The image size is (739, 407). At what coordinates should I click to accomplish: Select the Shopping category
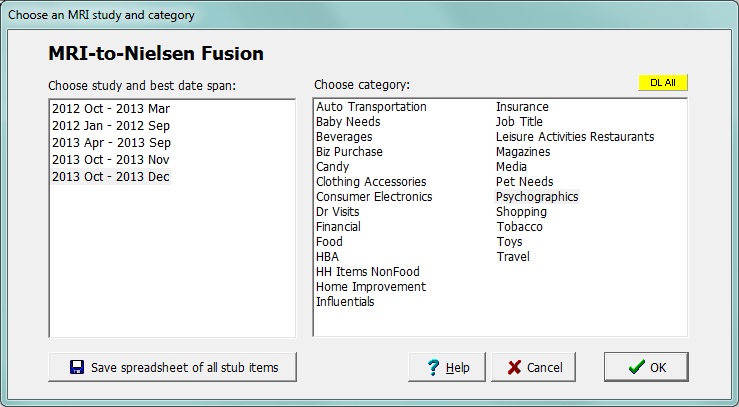point(521,212)
